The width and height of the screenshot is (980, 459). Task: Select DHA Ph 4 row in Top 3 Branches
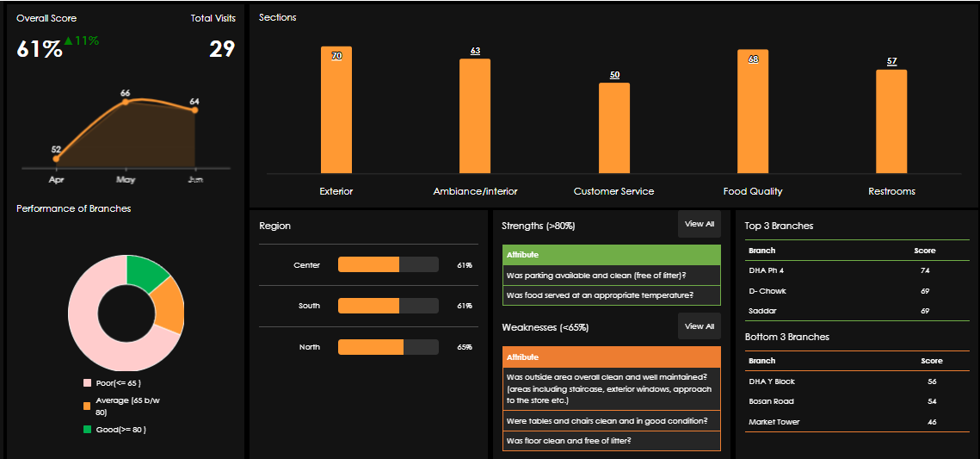coord(856,270)
